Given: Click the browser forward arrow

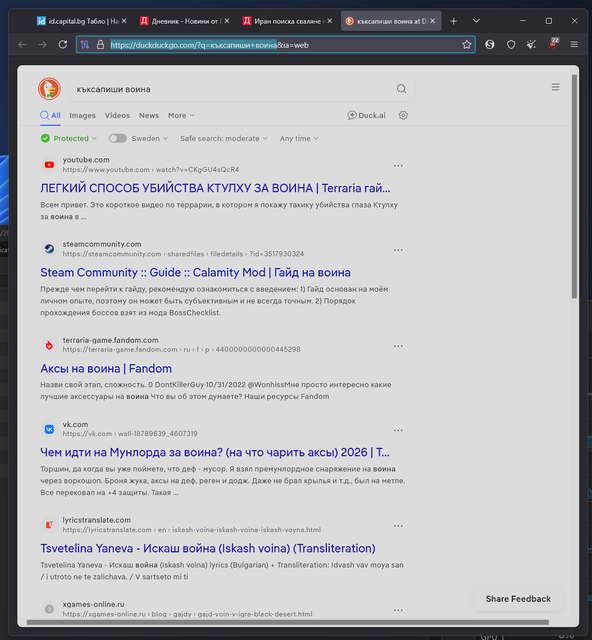Looking at the screenshot, I should pos(42,44).
